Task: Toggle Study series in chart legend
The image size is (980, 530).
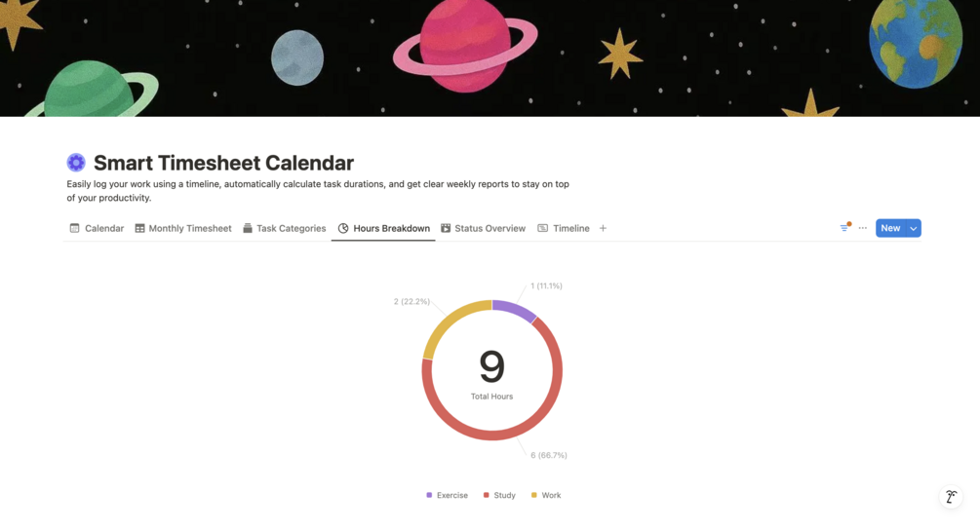Action: click(499, 495)
